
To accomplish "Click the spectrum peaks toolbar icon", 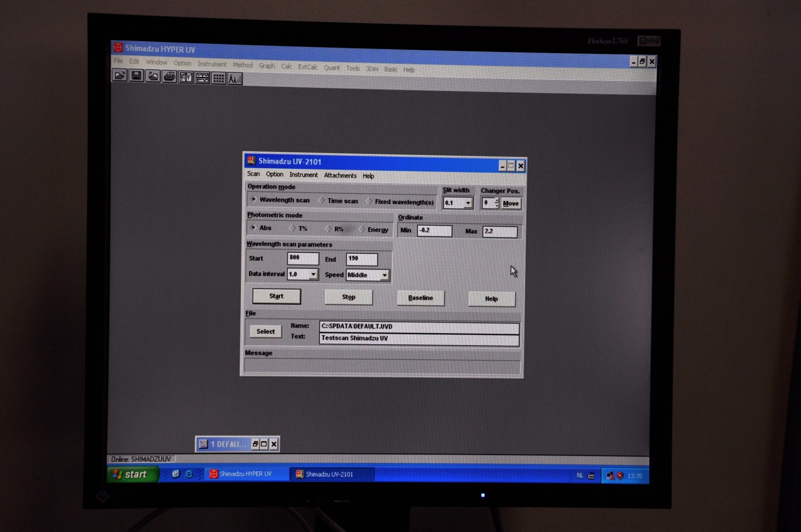I will click(235, 78).
